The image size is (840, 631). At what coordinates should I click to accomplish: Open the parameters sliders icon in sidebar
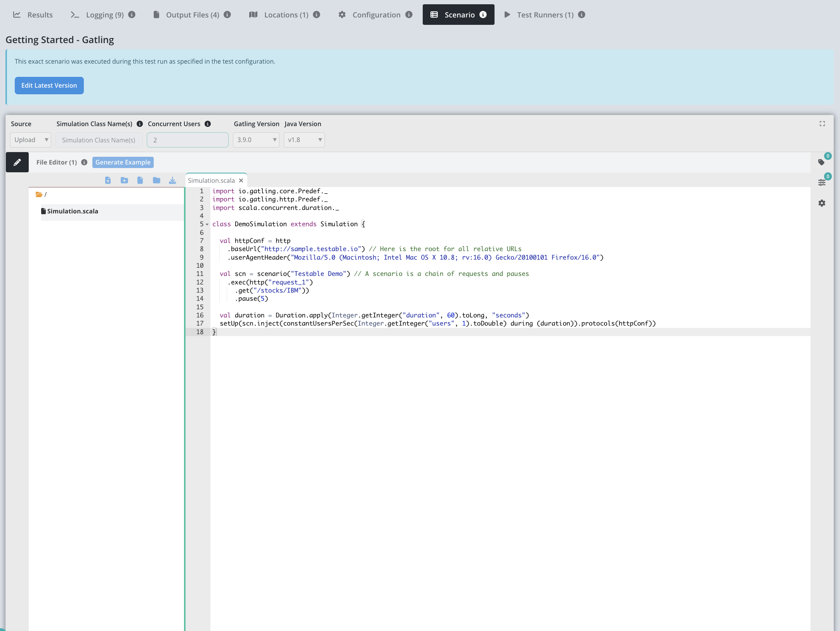pos(822,183)
